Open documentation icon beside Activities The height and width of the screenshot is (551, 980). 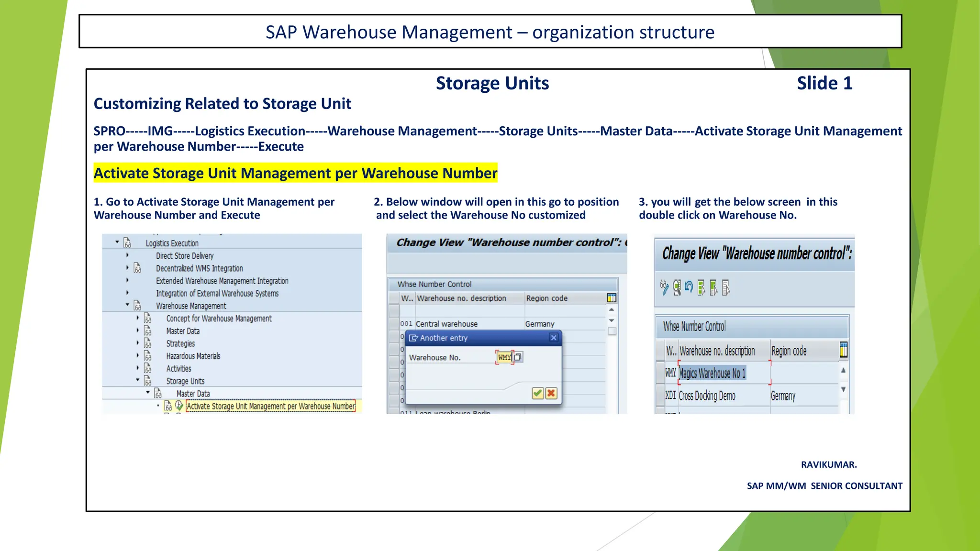tap(148, 368)
